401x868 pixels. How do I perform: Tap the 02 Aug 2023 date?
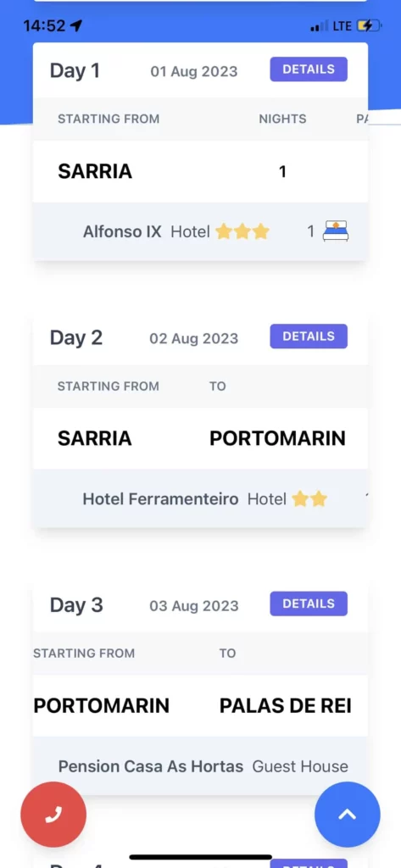coord(194,338)
